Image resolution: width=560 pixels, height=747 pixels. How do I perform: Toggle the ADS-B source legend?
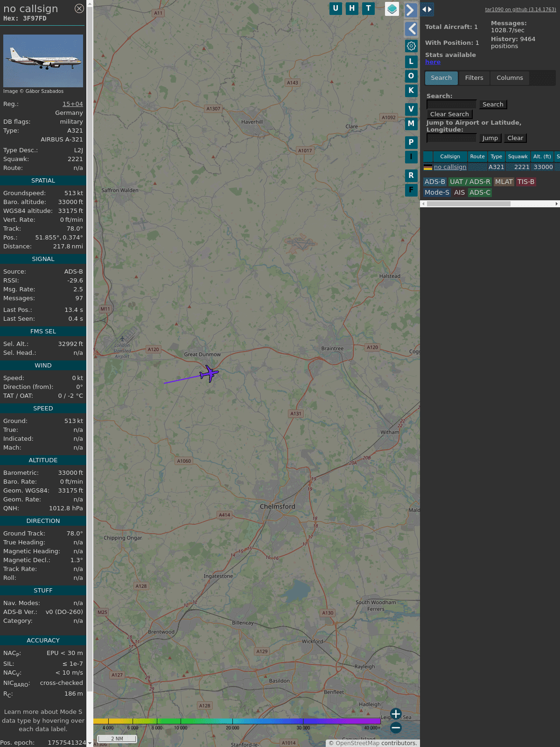pyautogui.click(x=435, y=182)
